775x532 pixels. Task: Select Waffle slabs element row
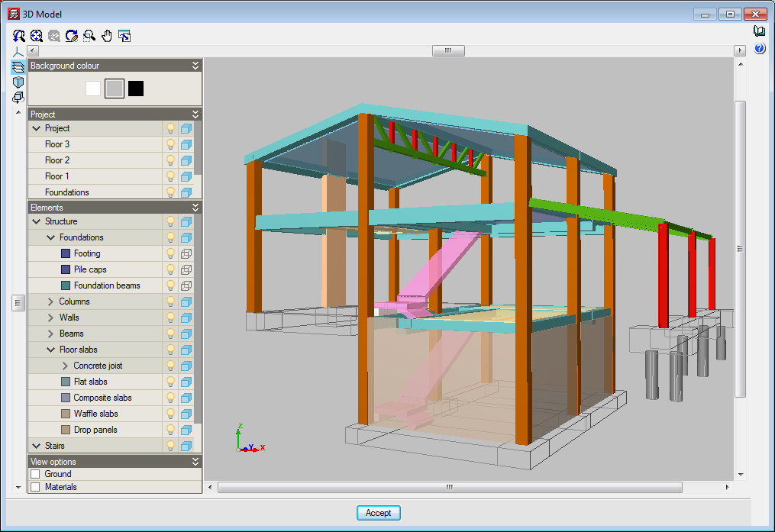click(x=95, y=414)
